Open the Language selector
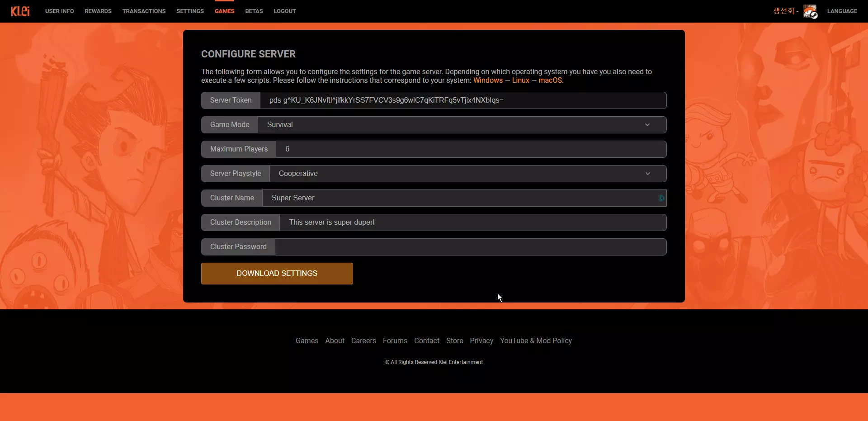Image resolution: width=868 pixels, height=421 pixels. 842,11
